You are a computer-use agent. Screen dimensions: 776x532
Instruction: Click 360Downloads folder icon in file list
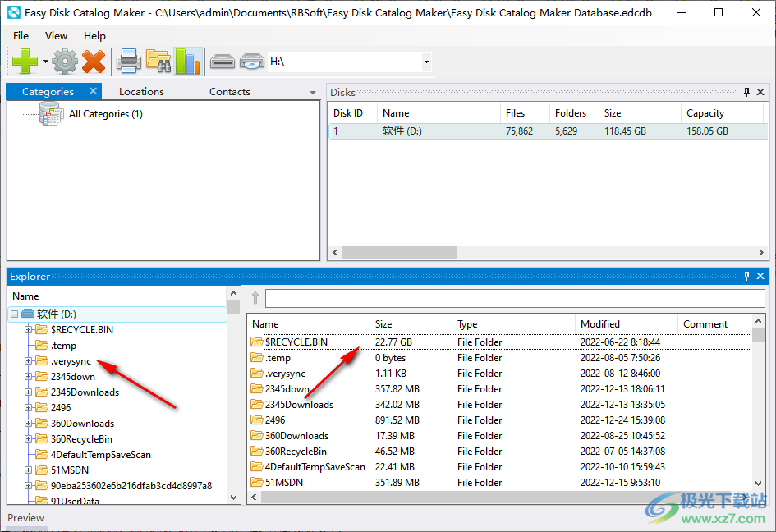[256, 435]
